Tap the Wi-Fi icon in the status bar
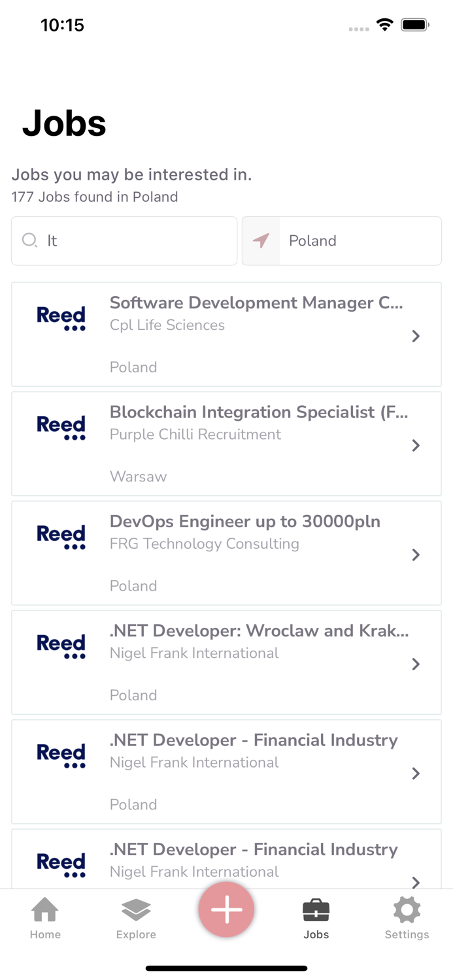This screenshot has width=453, height=980. [384, 24]
